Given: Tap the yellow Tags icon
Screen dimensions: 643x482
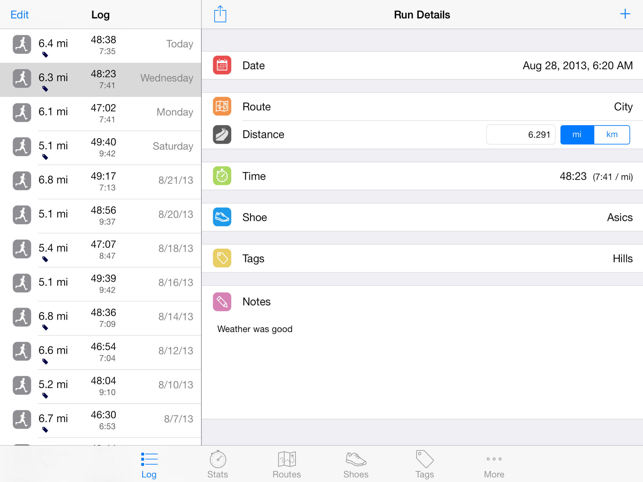Looking at the screenshot, I should pyautogui.click(x=222, y=258).
